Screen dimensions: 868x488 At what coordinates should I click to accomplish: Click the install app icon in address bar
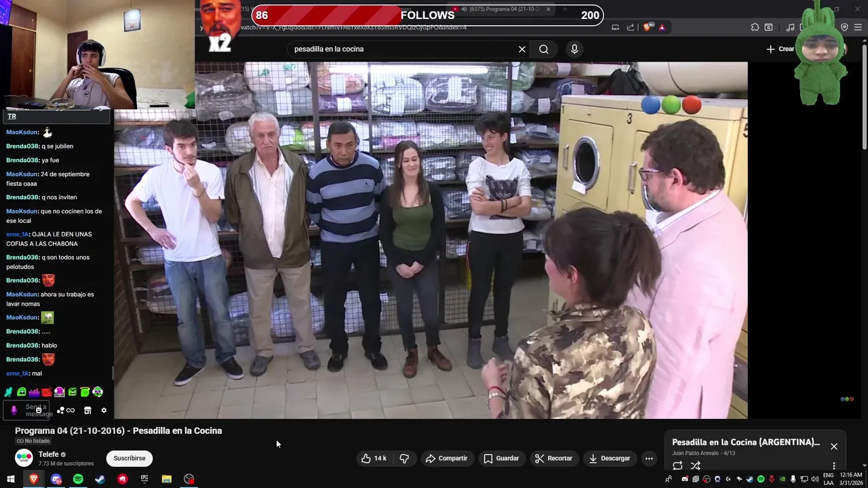(615, 27)
